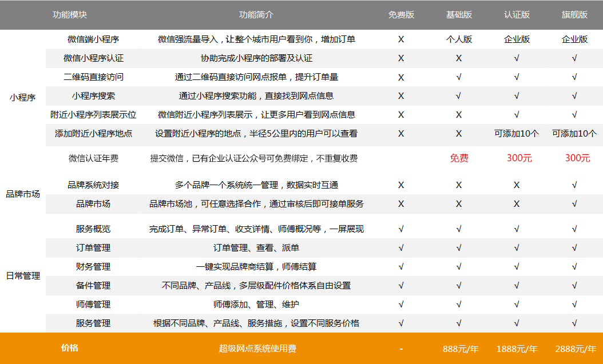The image size is (603, 364).
Task: Click the 免费版 X mark for 小程序搜索
Action: [x=400, y=96]
